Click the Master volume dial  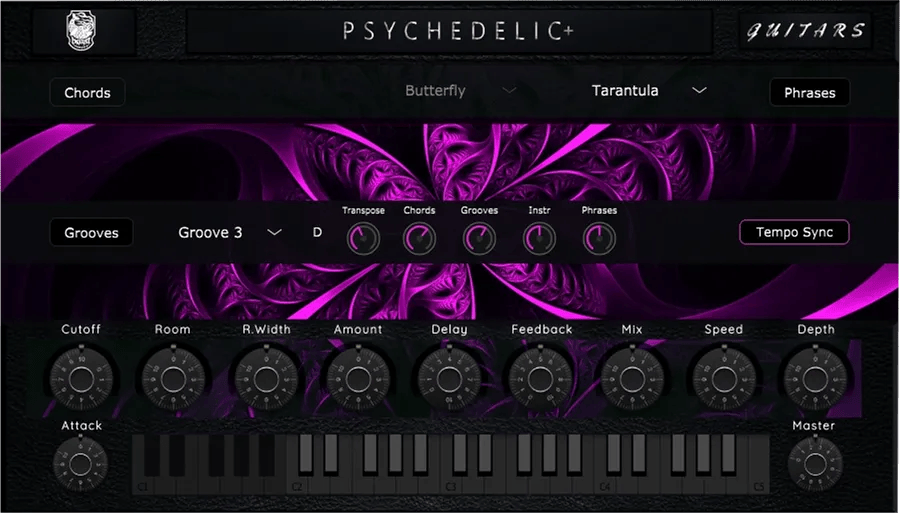(815, 464)
